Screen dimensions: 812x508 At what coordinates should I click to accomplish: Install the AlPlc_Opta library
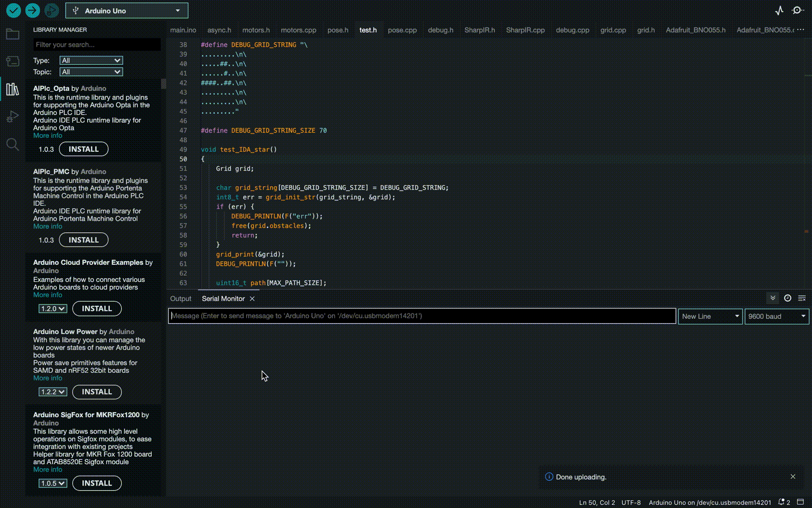point(83,149)
